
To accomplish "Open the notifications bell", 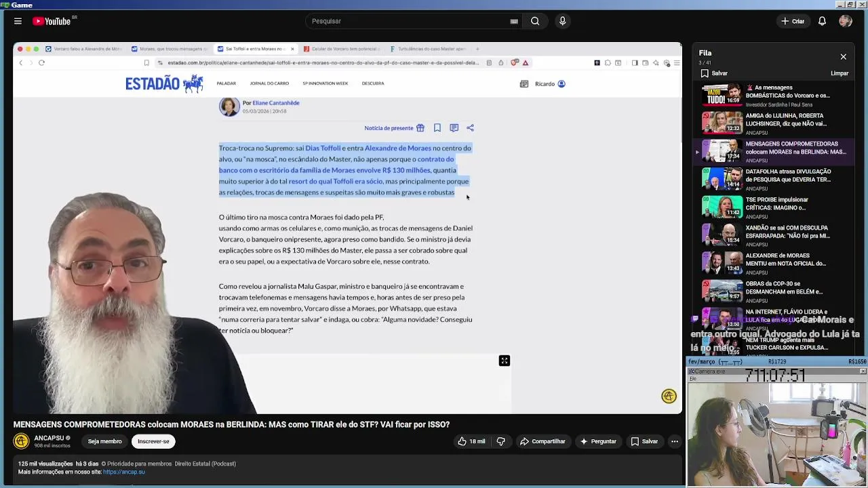I will coord(822,21).
